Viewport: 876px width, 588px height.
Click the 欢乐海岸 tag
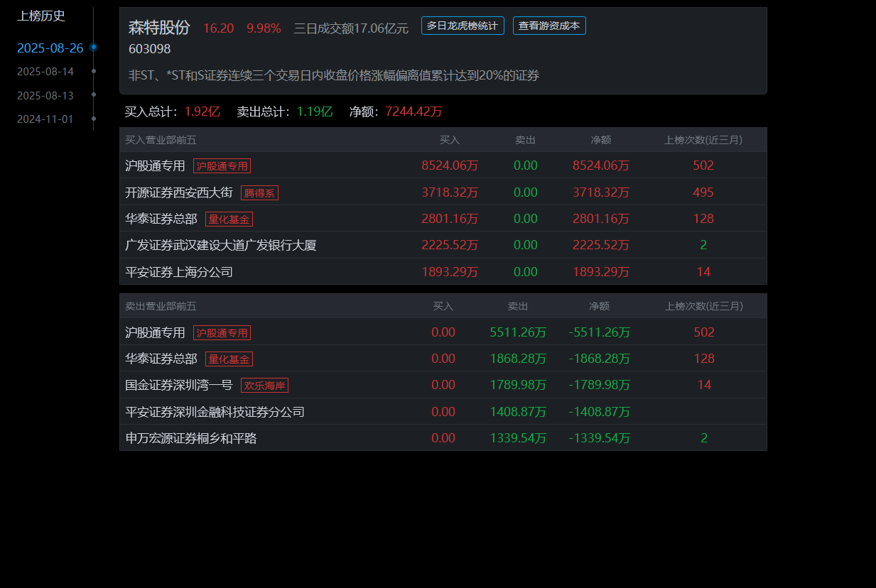coord(264,385)
